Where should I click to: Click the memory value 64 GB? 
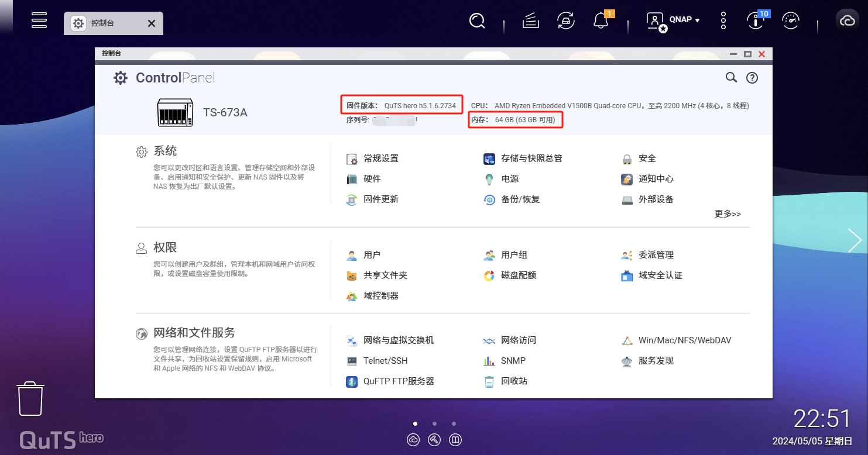525,120
